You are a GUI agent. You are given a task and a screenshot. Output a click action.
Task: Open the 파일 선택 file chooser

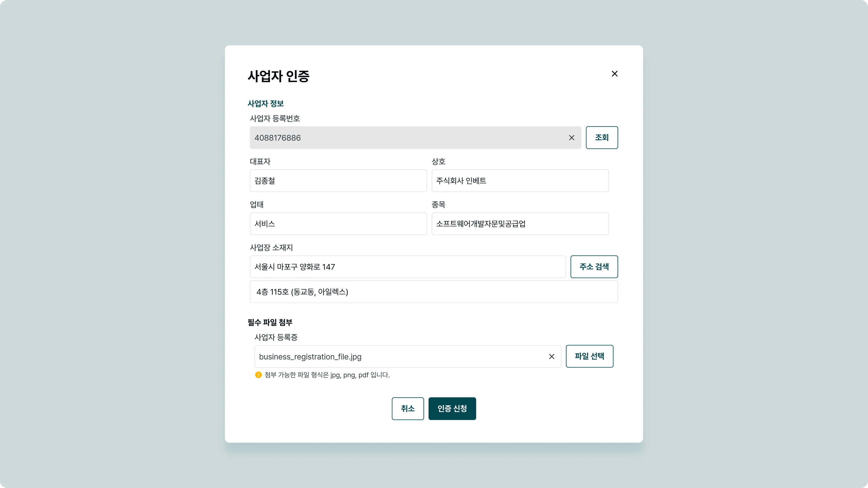(589, 356)
